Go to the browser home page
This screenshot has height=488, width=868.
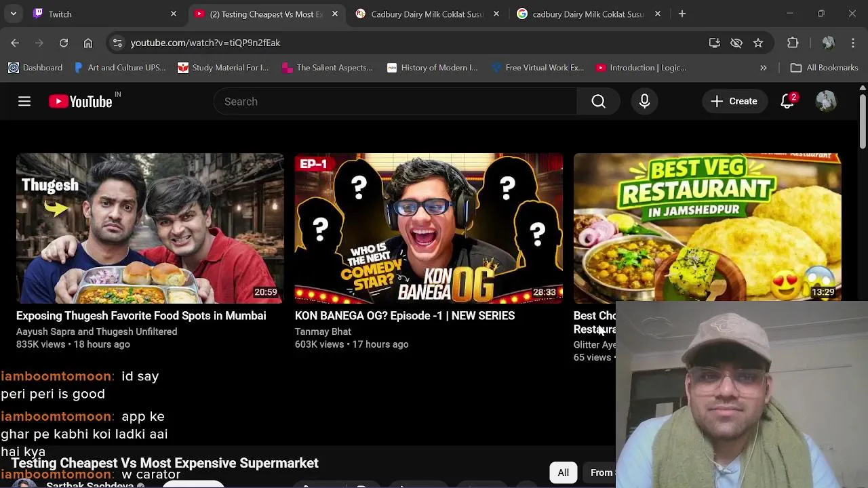88,43
